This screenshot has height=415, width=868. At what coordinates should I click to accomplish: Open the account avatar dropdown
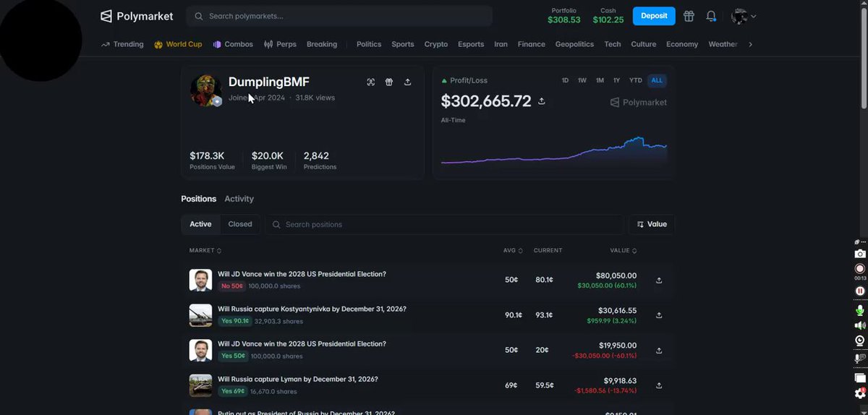point(744,16)
